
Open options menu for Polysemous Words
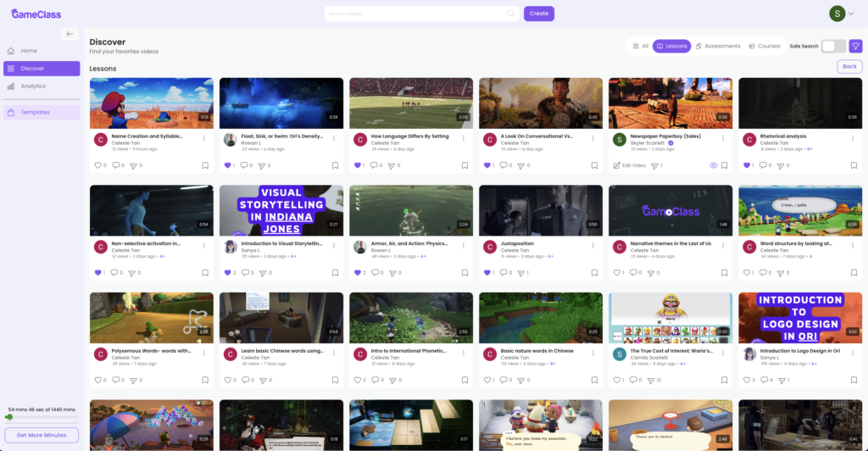pyautogui.click(x=203, y=353)
